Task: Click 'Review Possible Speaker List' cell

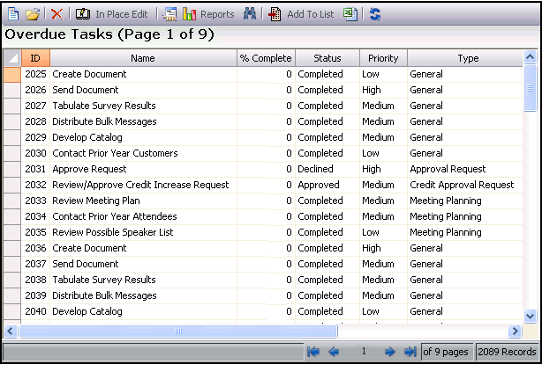Action: tap(143, 232)
